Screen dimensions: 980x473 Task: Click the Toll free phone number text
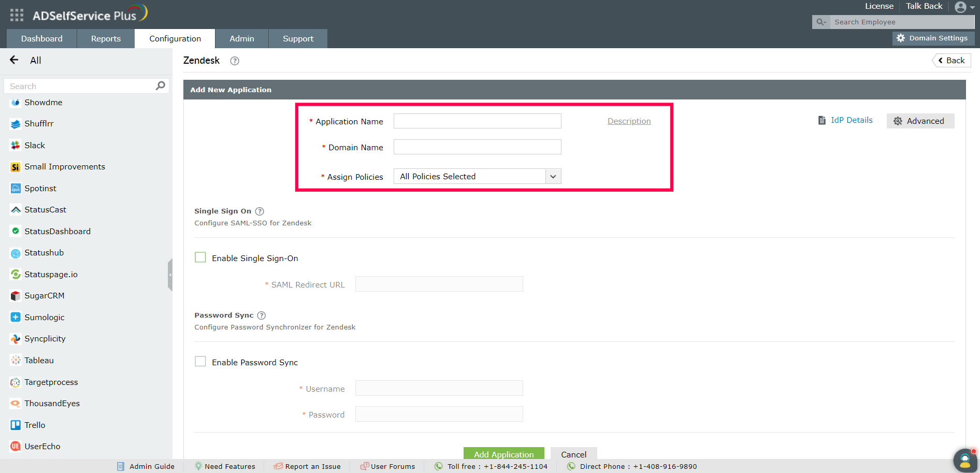pyautogui.click(x=497, y=466)
